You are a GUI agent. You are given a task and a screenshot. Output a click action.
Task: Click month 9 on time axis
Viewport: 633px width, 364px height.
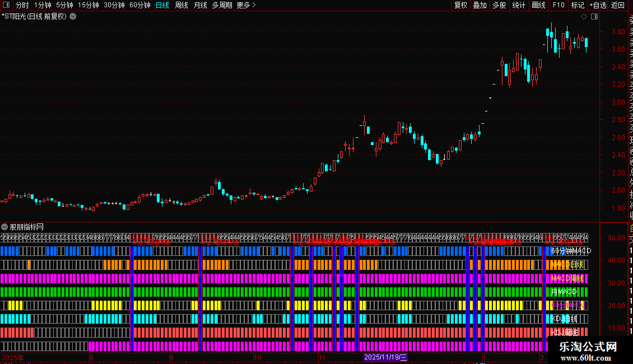point(171,357)
